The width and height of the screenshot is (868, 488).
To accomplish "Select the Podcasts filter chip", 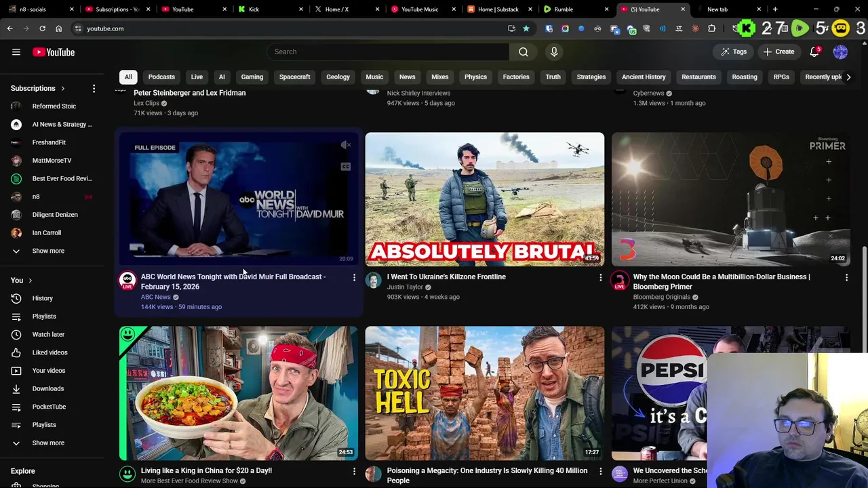I will (161, 77).
